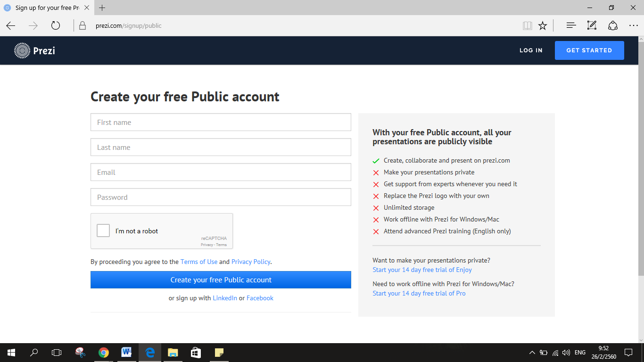Start the 14 day trial of Enjoy
This screenshot has width=644, height=362.
(x=422, y=270)
